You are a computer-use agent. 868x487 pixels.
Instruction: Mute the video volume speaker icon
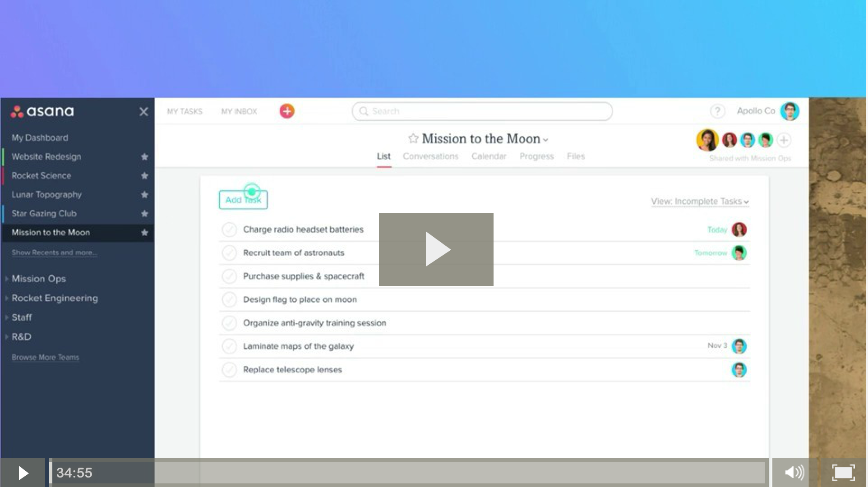tap(794, 473)
